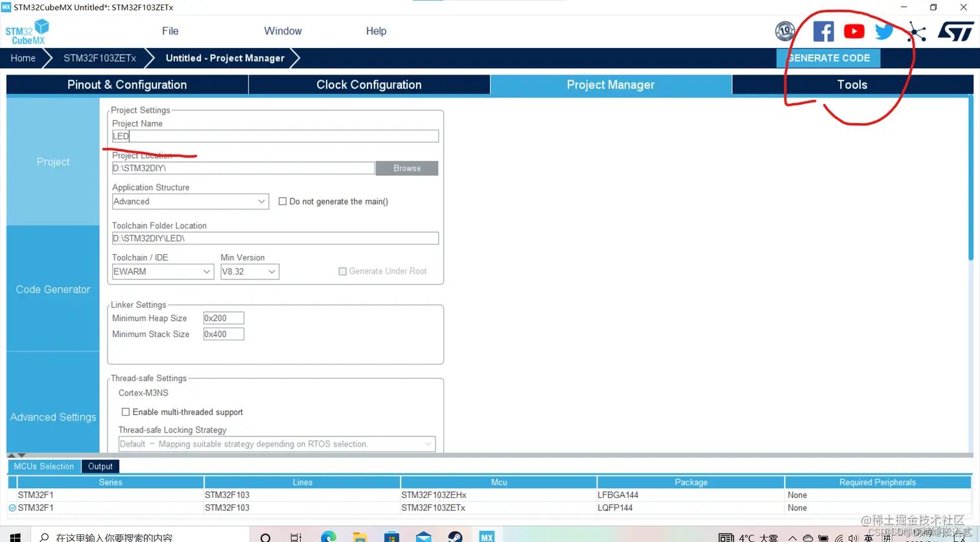The height and width of the screenshot is (542, 980).
Task: Switch to the Output tab
Action: tap(100, 466)
